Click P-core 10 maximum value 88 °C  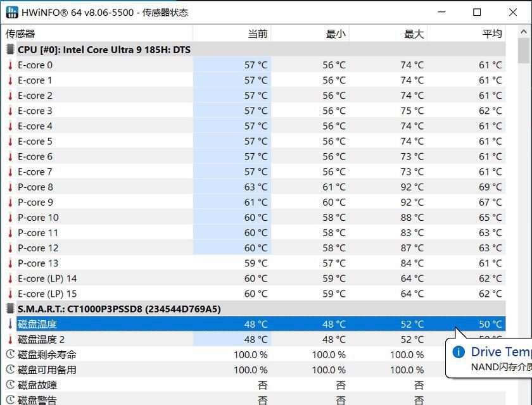pyautogui.click(x=412, y=218)
